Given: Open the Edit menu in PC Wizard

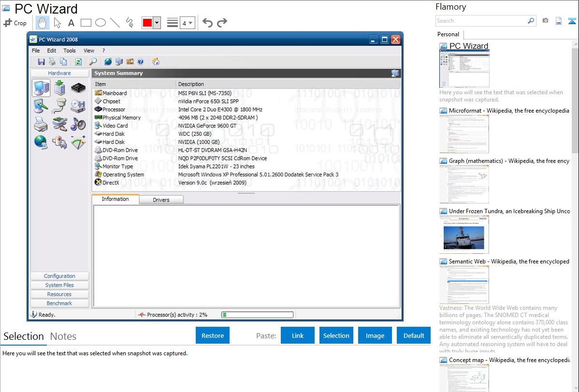Looking at the screenshot, I should [x=52, y=51].
